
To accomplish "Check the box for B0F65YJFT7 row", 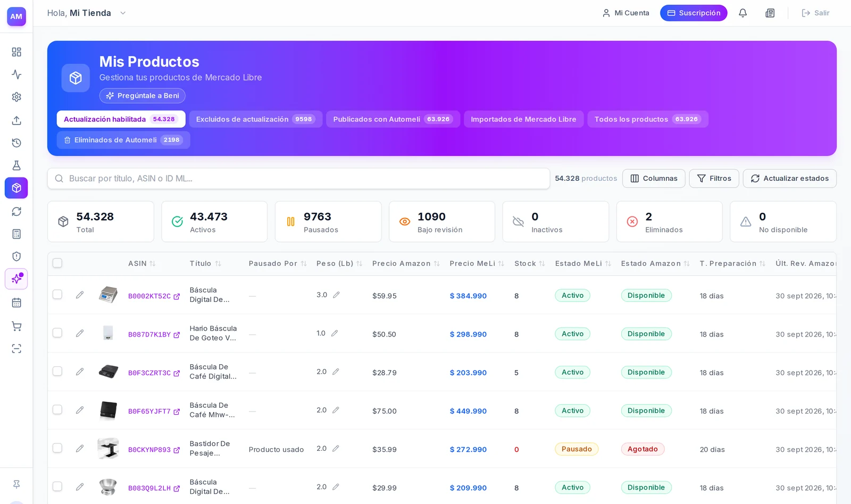I will pos(57,410).
